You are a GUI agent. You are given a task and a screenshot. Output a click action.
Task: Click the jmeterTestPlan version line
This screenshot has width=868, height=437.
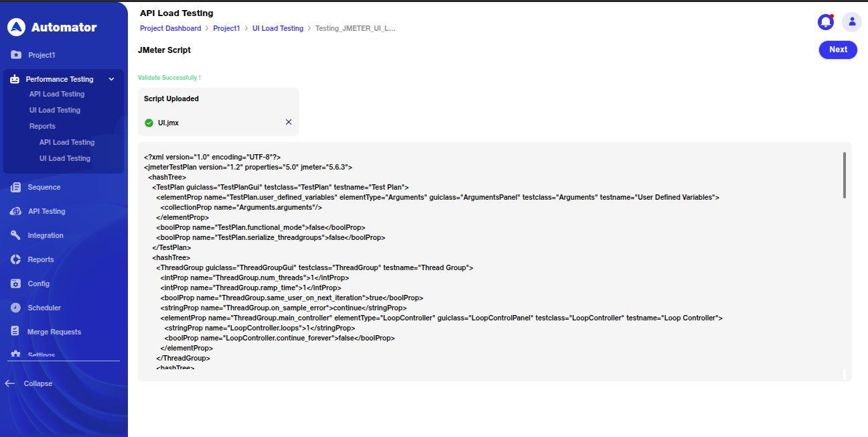coord(248,168)
